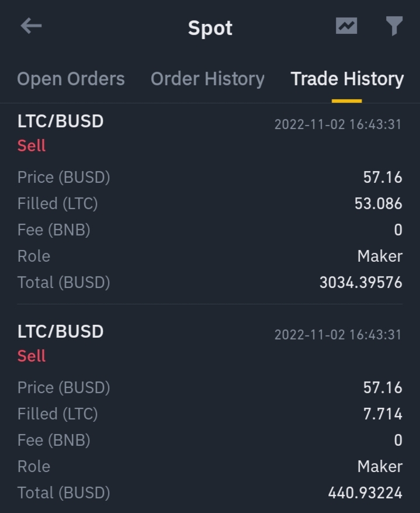Switch to Open Orders tab
Screen dimensions: 420x513
[x=71, y=79]
